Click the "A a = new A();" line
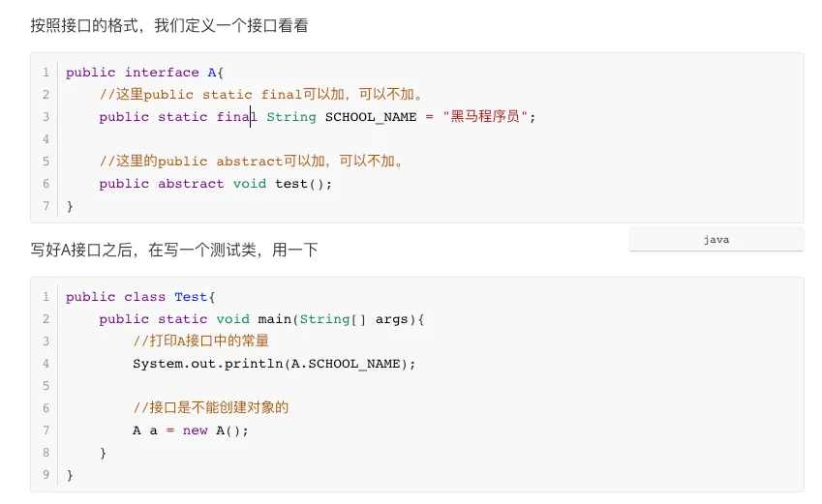 coord(191,430)
